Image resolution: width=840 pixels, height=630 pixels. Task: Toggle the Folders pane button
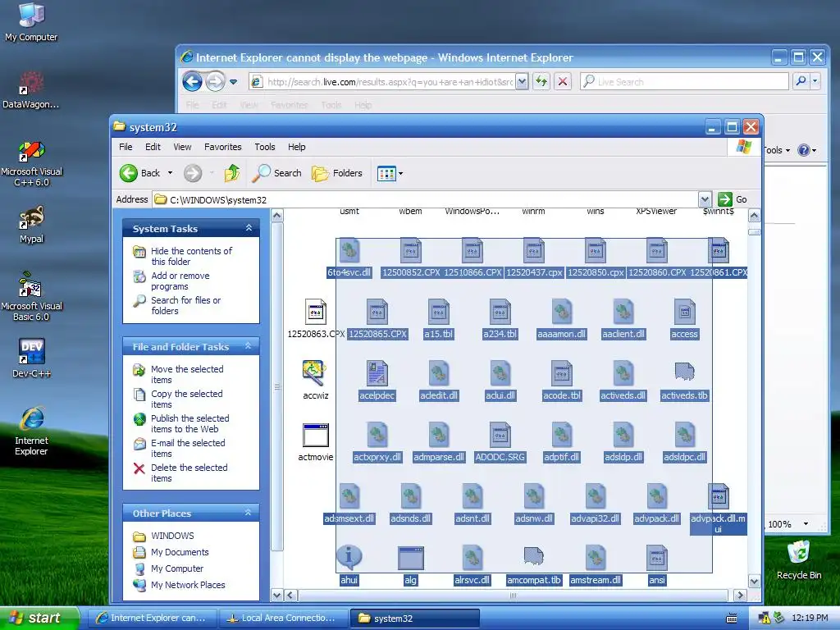337,173
